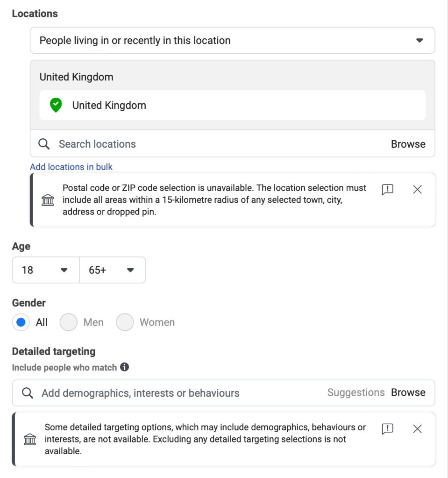Select the Men gender option
Viewport: 448px width, 478px height.
pyautogui.click(x=69, y=322)
